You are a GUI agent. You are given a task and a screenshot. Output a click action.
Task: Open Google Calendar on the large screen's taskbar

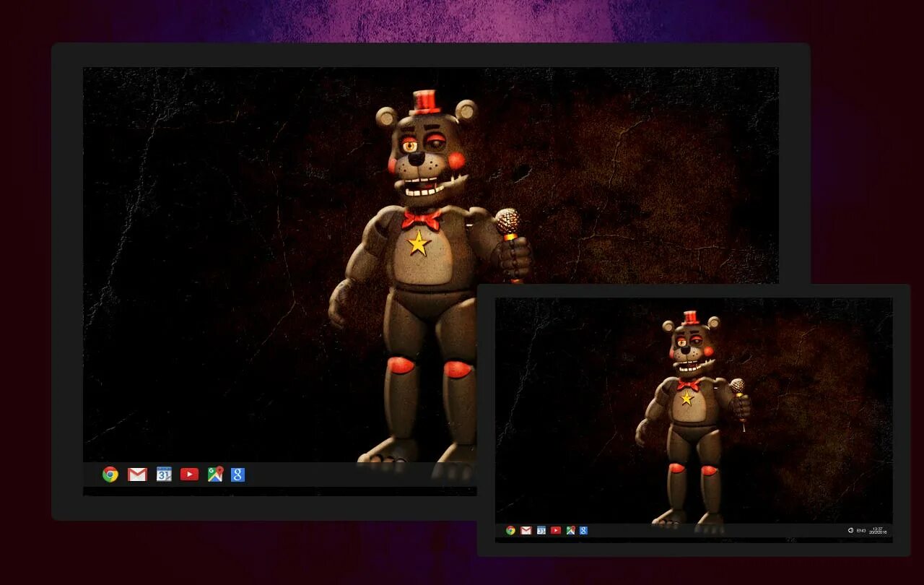pos(164,474)
